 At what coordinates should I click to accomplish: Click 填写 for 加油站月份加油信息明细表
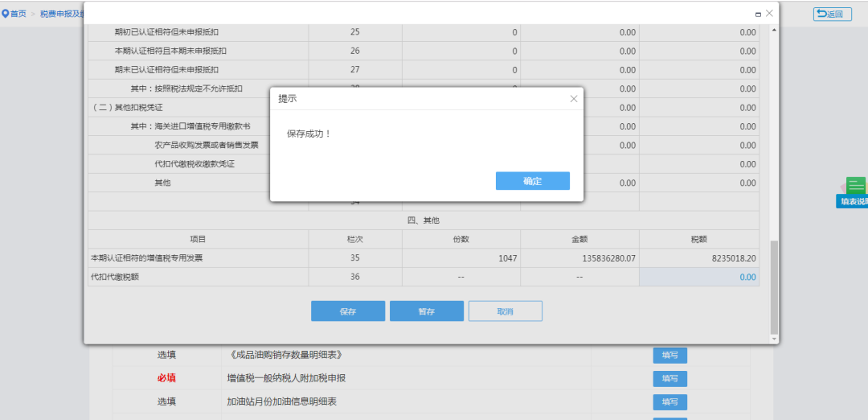(x=669, y=401)
